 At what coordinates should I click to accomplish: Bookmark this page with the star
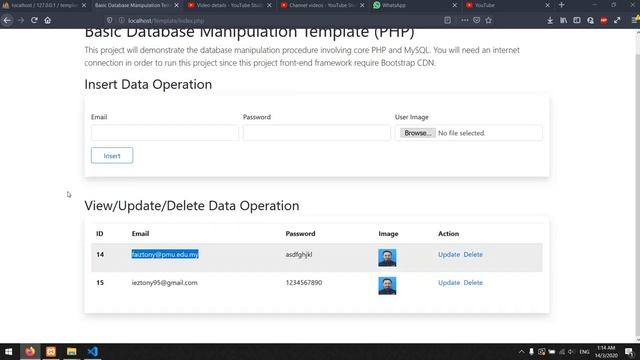point(489,20)
